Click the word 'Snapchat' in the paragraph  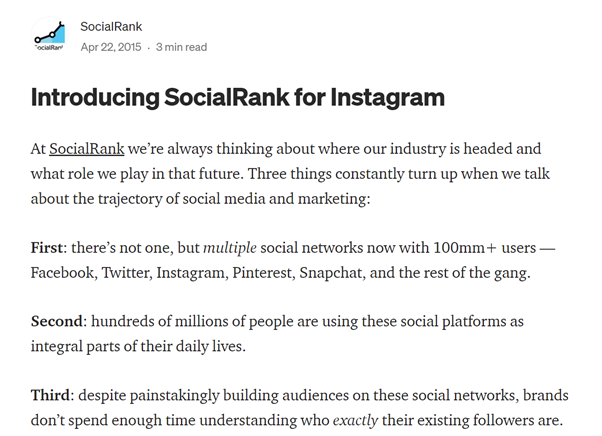(331, 273)
